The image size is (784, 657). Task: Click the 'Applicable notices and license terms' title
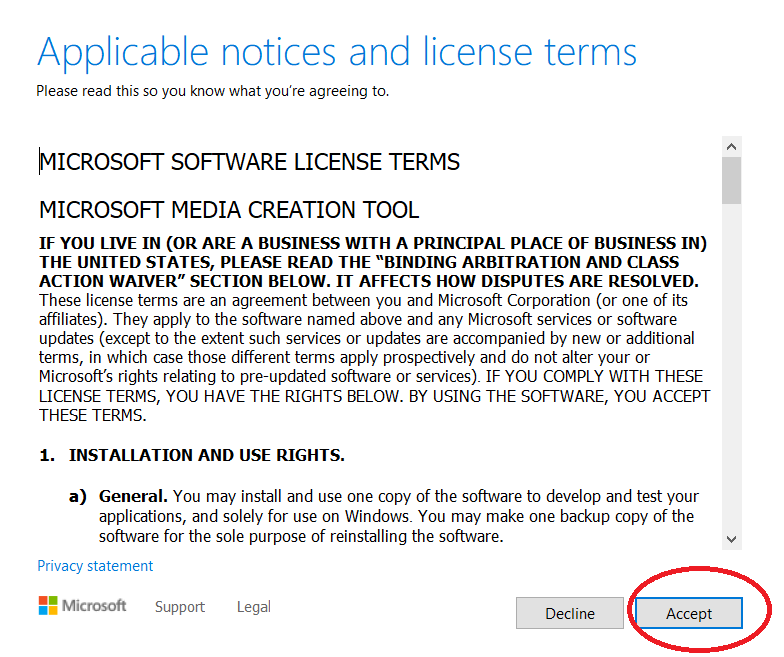tap(336, 51)
